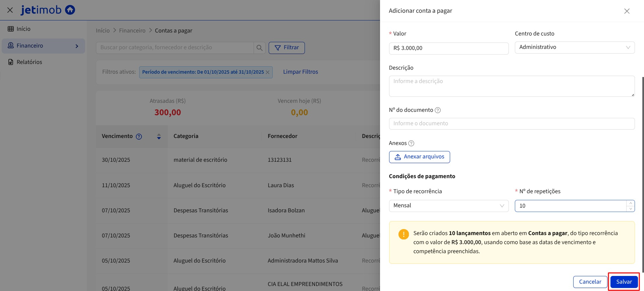This screenshot has width=644, height=291.
Task: Remove the Período de vencimento filter tag
Action: click(268, 72)
